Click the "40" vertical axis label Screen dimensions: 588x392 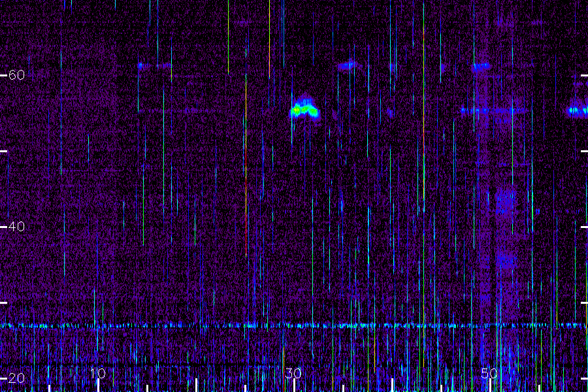coord(16,227)
